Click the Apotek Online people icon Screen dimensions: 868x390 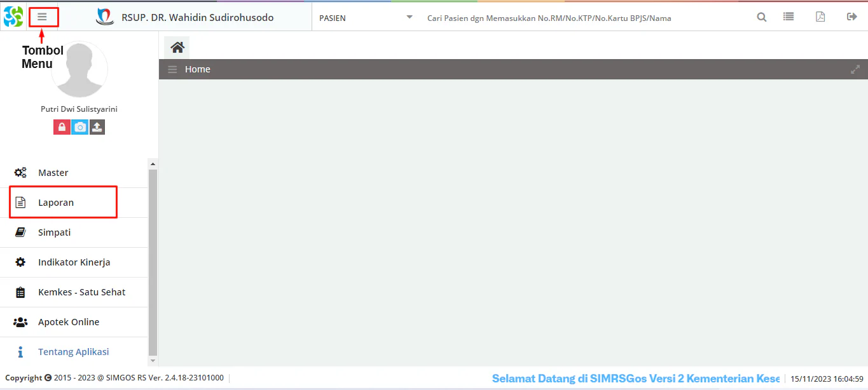[20, 322]
